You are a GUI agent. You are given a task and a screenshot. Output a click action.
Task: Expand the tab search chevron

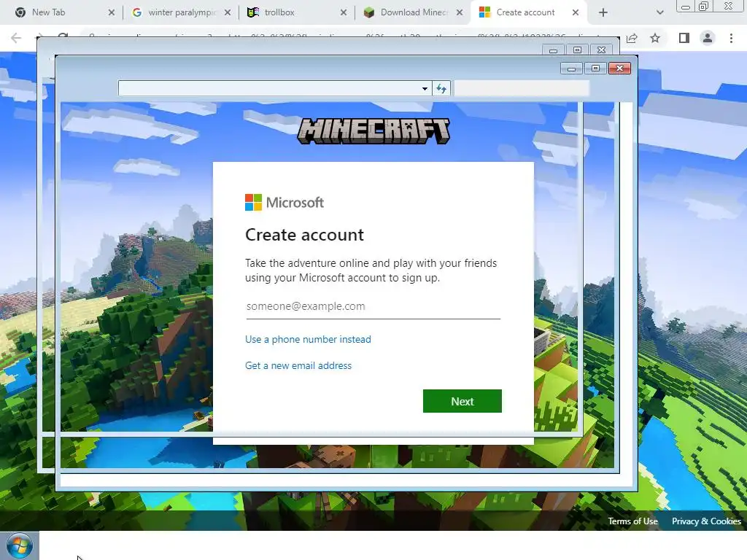tap(659, 13)
